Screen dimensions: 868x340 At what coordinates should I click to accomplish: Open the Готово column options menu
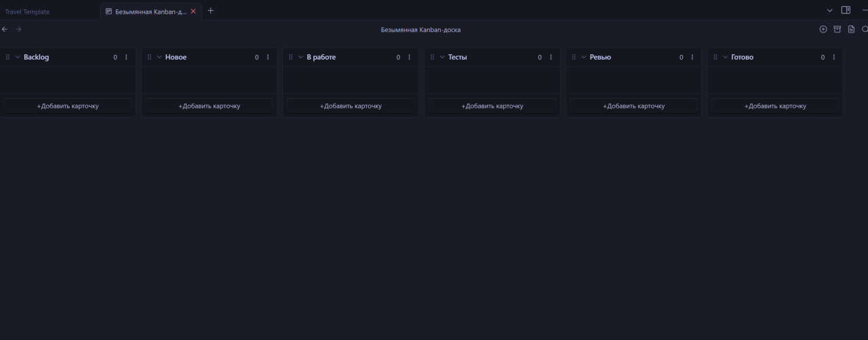(834, 58)
